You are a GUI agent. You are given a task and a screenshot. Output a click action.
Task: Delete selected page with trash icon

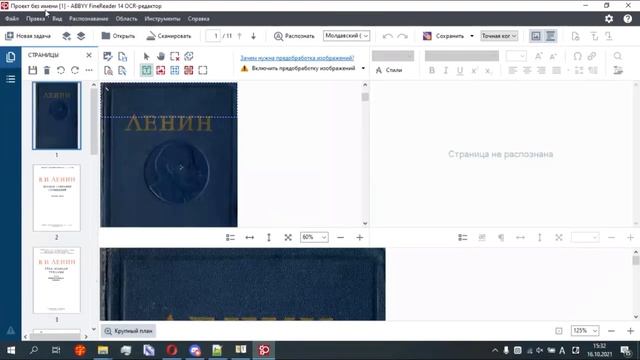tap(47, 70)
